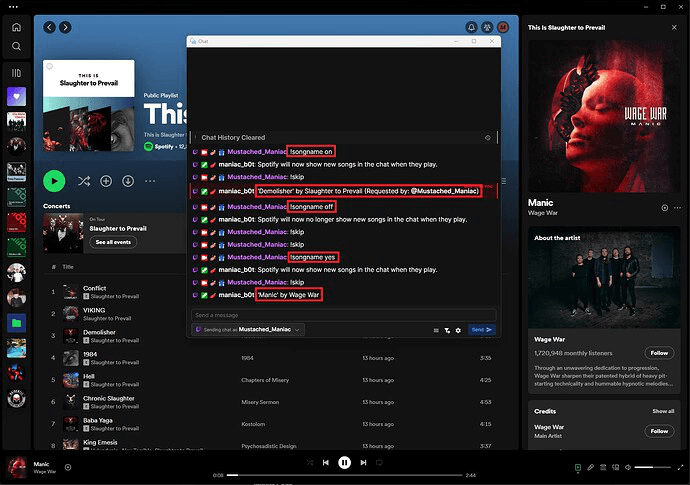Show lyrics with the microphone icon
Screen dimensions: 690x485
pyautogui.click(x=591, y=467)
